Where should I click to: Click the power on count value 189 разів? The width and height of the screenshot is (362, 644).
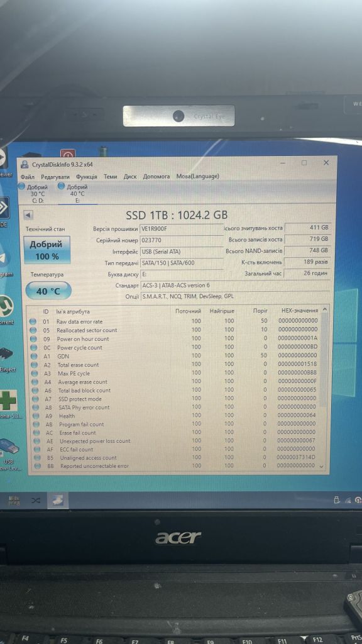307,262
